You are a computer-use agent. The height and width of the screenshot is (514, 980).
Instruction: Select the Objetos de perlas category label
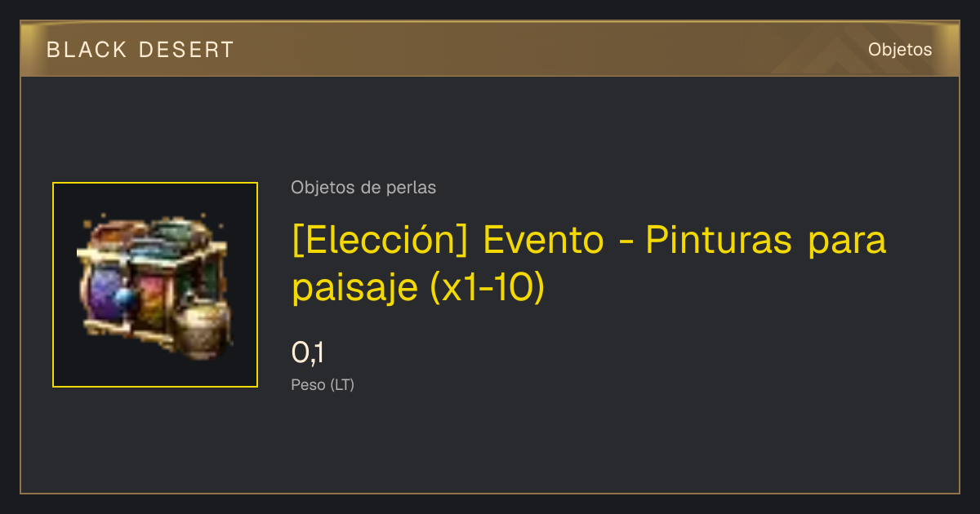[x=363, y=188]
